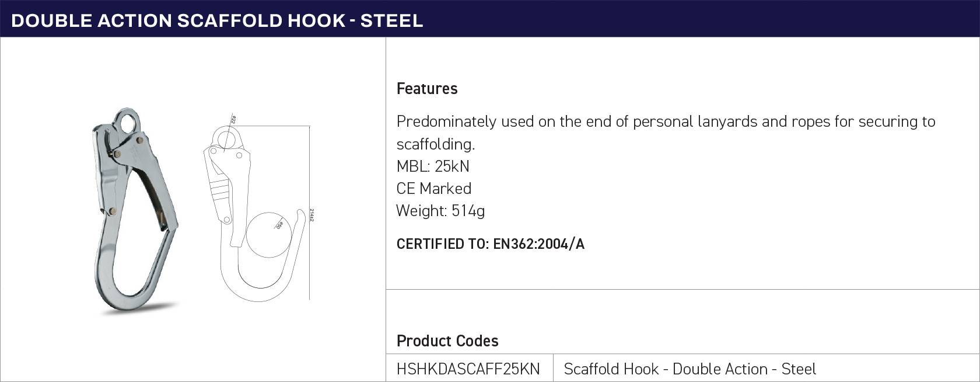Click the Weight: 514g specification
Viewport: 980px width, 382px height.
pyautogui.click(x=440, y=211)
